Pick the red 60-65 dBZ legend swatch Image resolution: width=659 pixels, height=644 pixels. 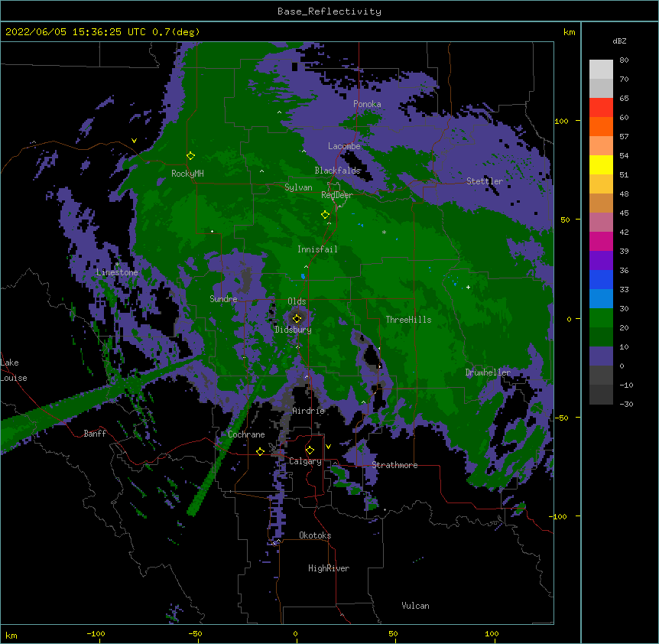point(601,108)
